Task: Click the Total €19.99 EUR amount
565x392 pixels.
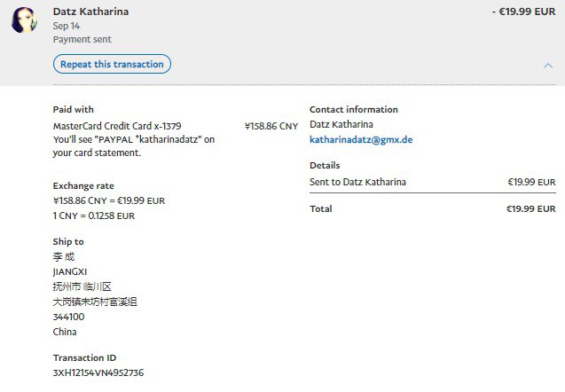Action: [530, 208]
